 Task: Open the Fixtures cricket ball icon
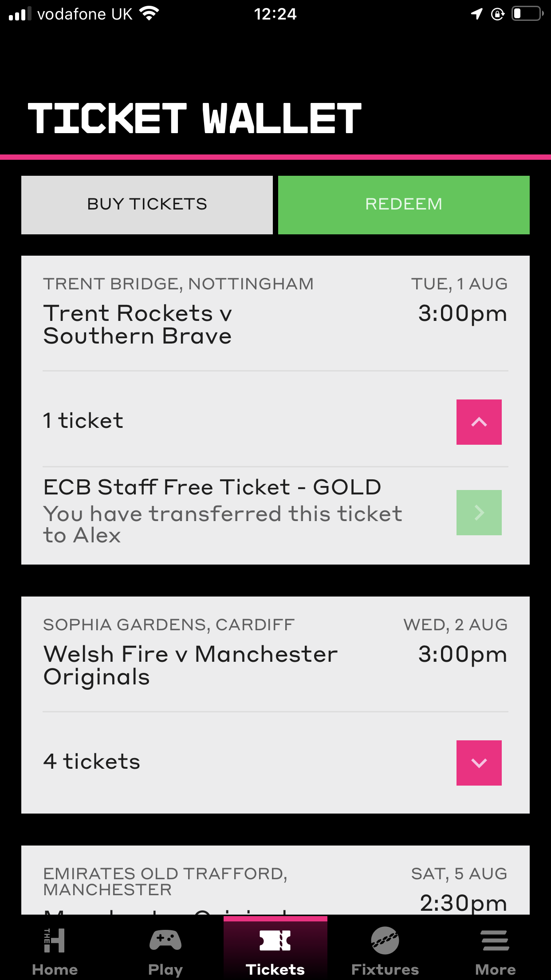pos(385,940)
